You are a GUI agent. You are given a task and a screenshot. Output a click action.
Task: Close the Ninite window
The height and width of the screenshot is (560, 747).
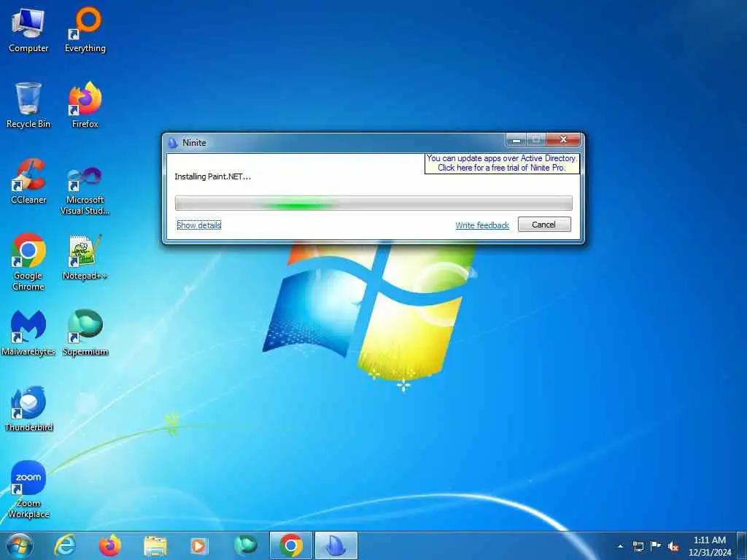(563, 139)
